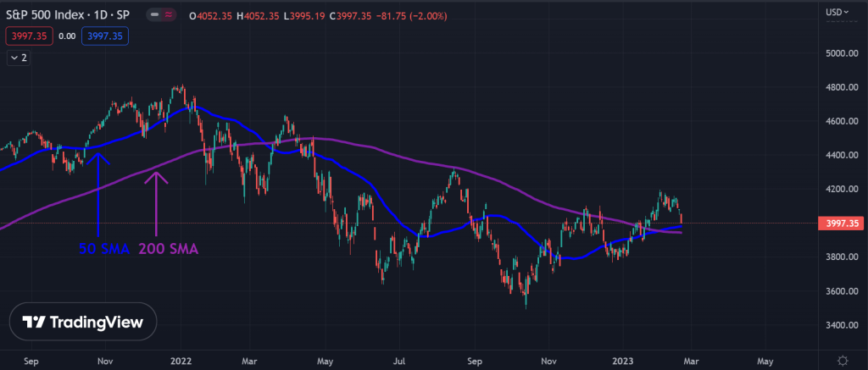Open chart settings gear icon
868x370 pixels.
[x=842, y=361]
